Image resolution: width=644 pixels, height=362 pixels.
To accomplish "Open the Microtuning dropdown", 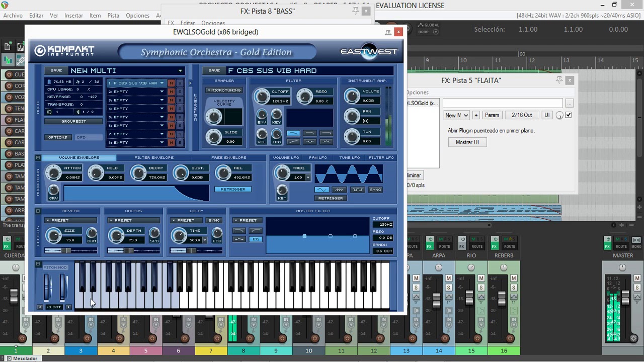I will [224, 90].
